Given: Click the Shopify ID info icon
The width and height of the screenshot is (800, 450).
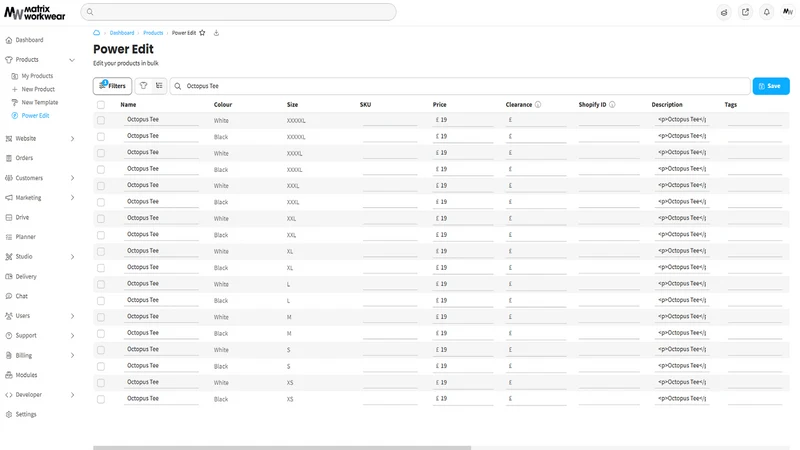Looking at the screenshot, I should [x=612, y=105].
